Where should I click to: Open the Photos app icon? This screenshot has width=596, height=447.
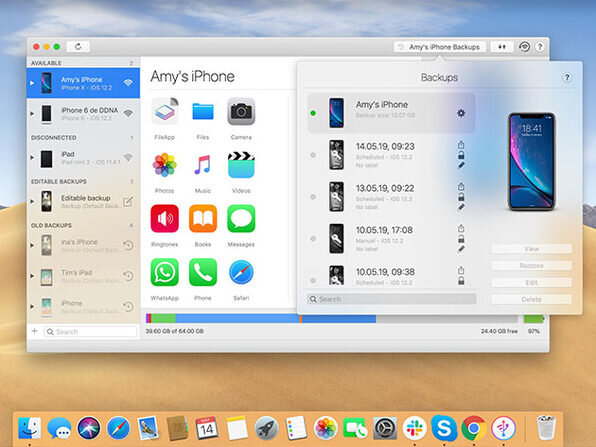165,165
